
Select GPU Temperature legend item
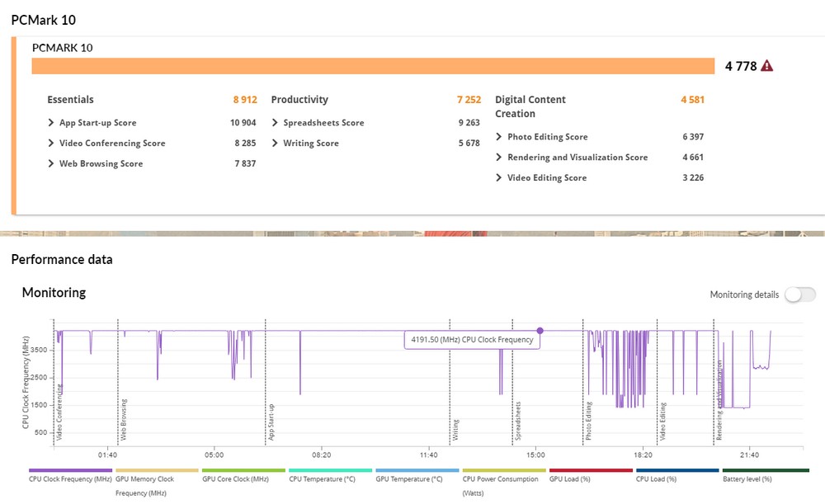417,476
